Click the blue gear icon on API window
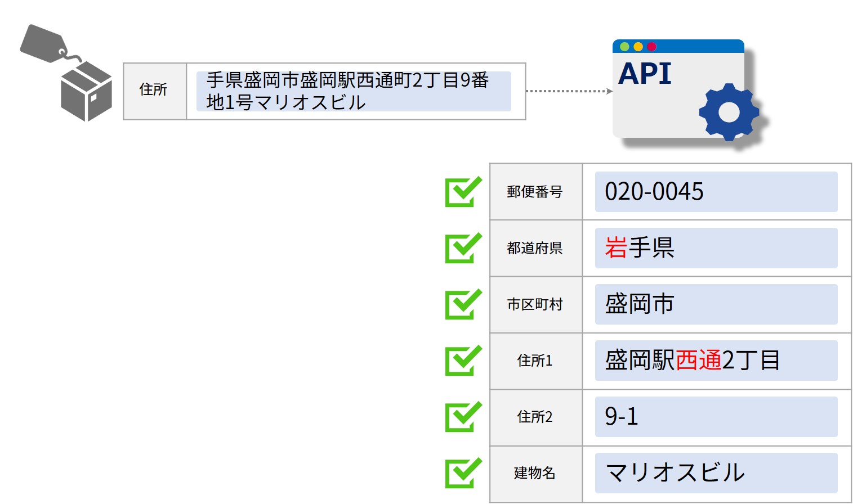This screenshot has height=504, width=853. click(x=729, y=112)
